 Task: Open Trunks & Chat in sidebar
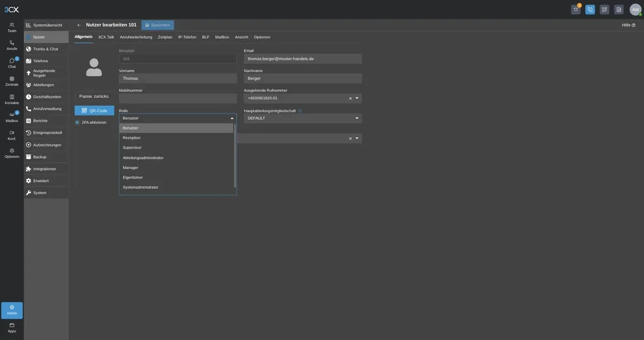(x=46, y=49)
